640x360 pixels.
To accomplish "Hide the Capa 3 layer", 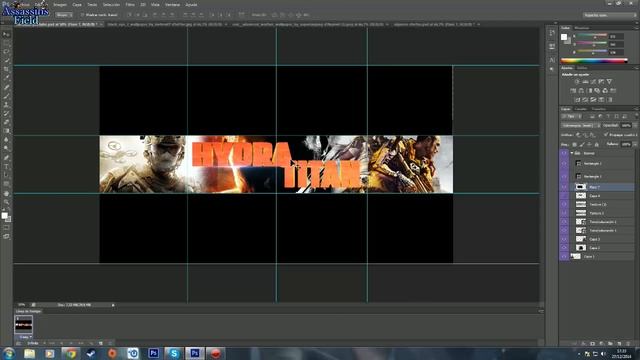I will (564, 239).
